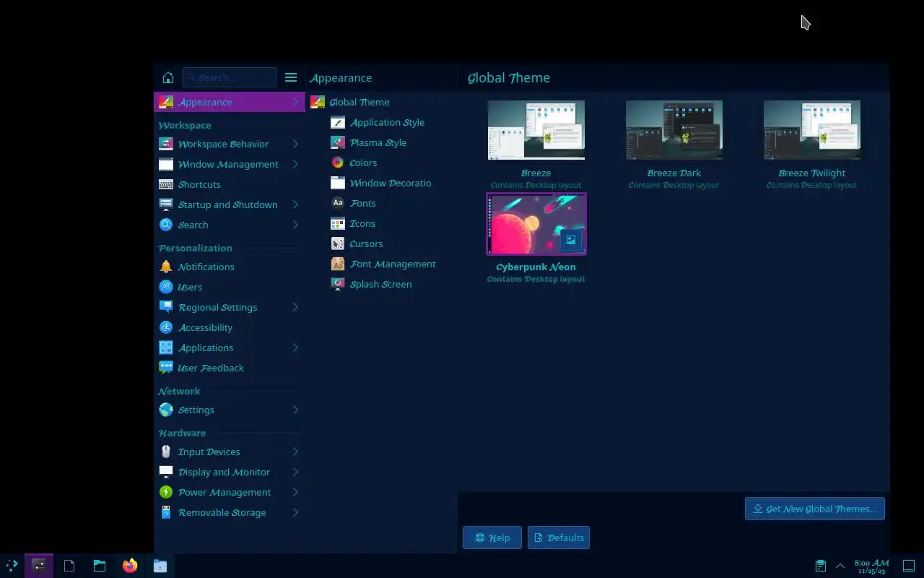Expand the Search category chevron
Screen dimensions: 924x578
point(295,225)
